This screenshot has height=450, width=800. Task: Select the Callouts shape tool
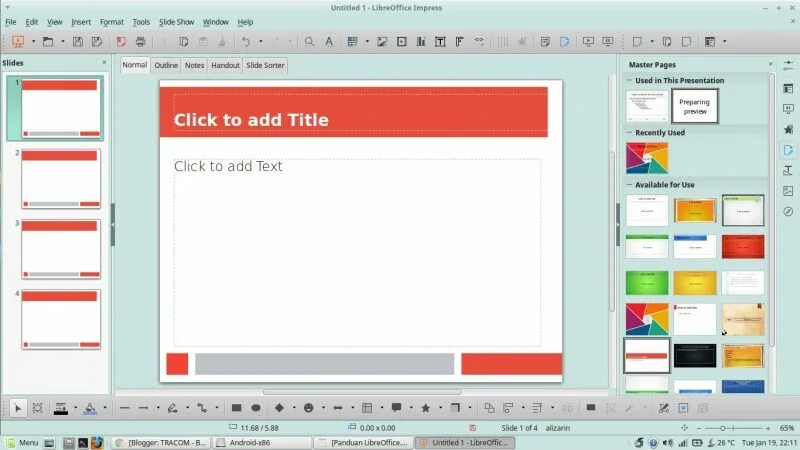coord(396,408)
